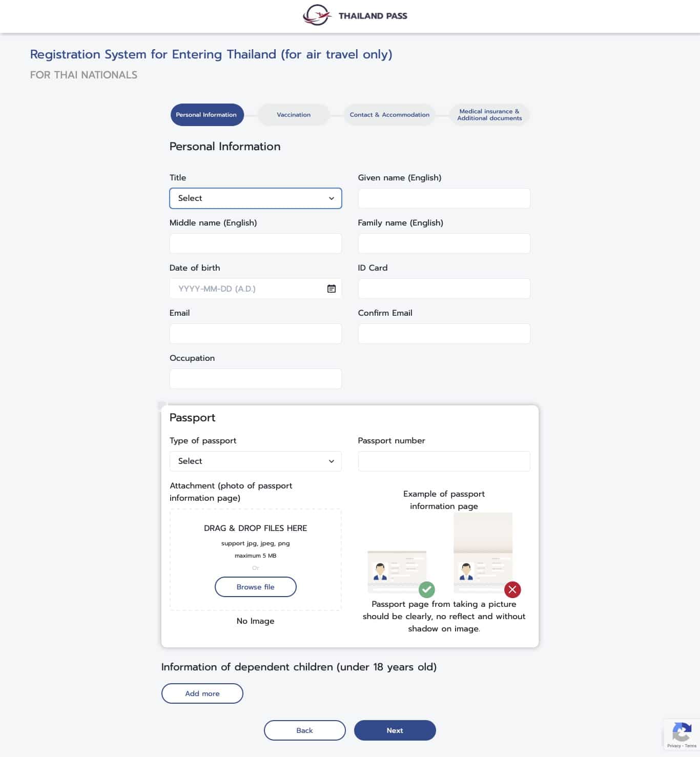Expand the Title select chevron arrow

331,198
